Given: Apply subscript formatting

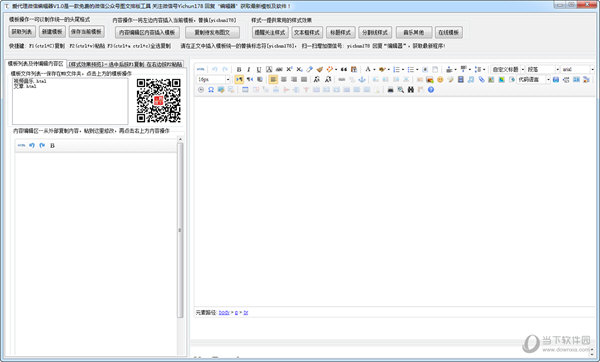Looking at the screenshot, I should [299, 69].
